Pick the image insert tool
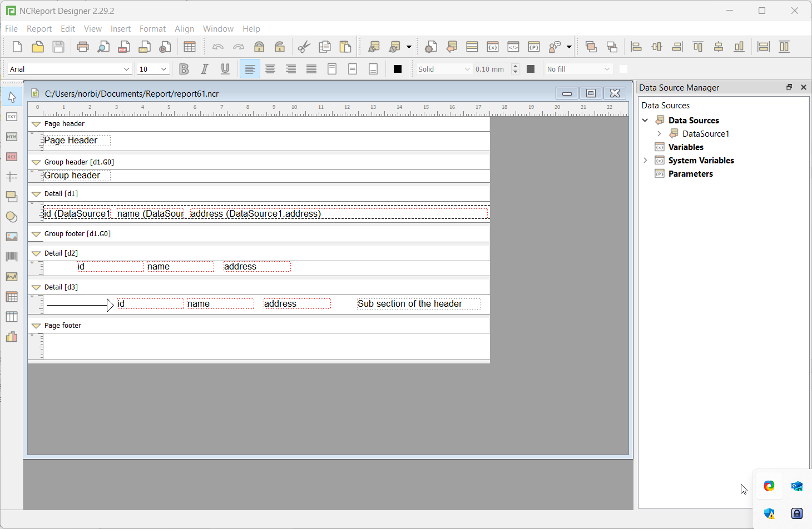 [12, 237]
